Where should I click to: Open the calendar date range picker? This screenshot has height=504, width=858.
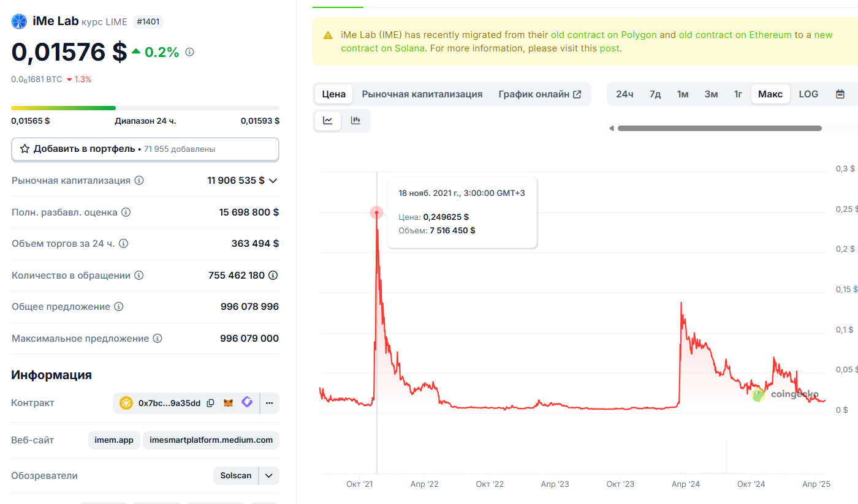840,94
